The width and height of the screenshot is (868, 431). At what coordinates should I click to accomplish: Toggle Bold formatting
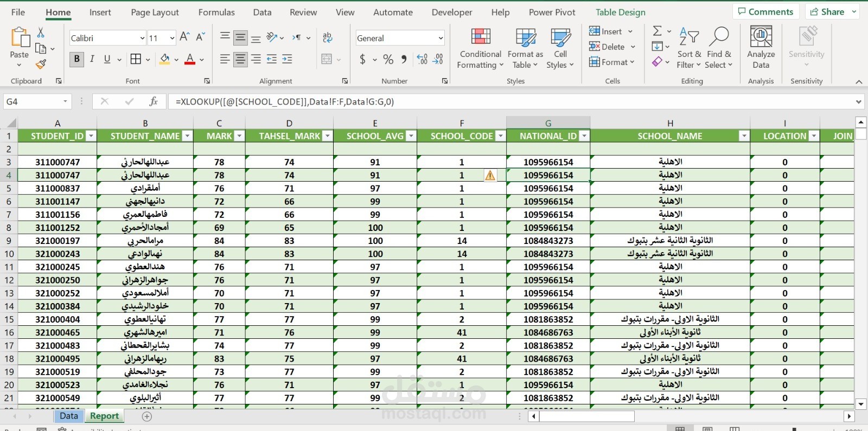76,59
